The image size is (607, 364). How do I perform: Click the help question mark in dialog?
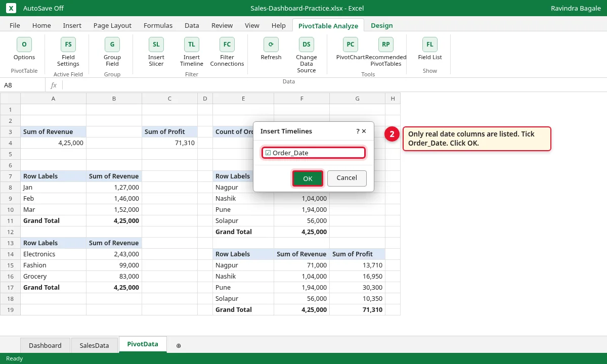tap(358, 131)
